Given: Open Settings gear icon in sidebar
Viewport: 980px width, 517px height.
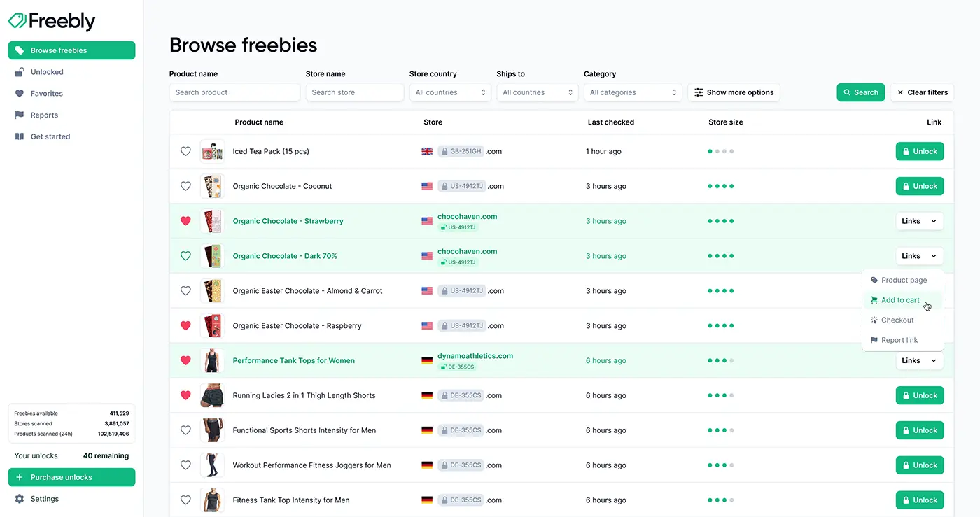Looking at the screenshot, I should (20, 499).
